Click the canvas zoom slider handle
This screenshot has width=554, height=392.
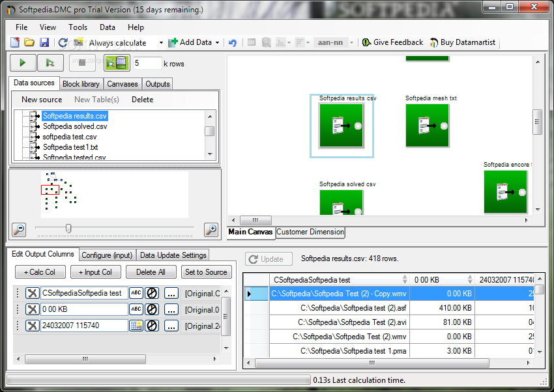pyautogui.click(x=68, y=229)
